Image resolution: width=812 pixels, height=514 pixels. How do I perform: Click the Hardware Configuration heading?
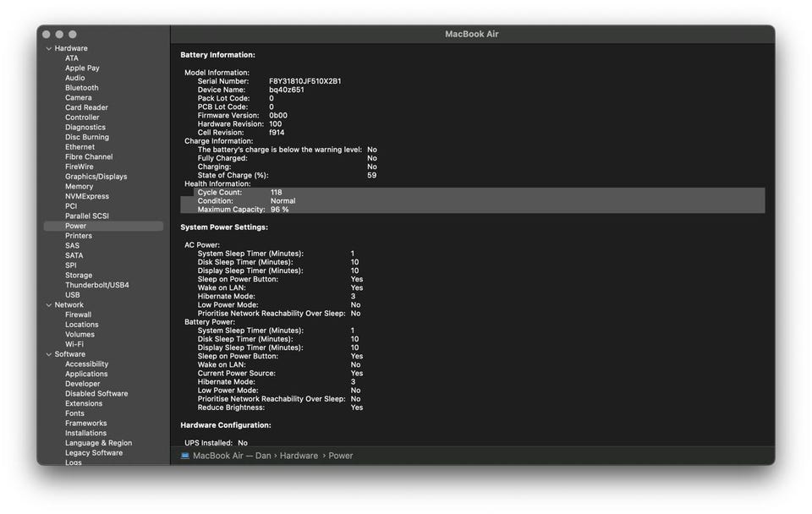pos(226,425)
